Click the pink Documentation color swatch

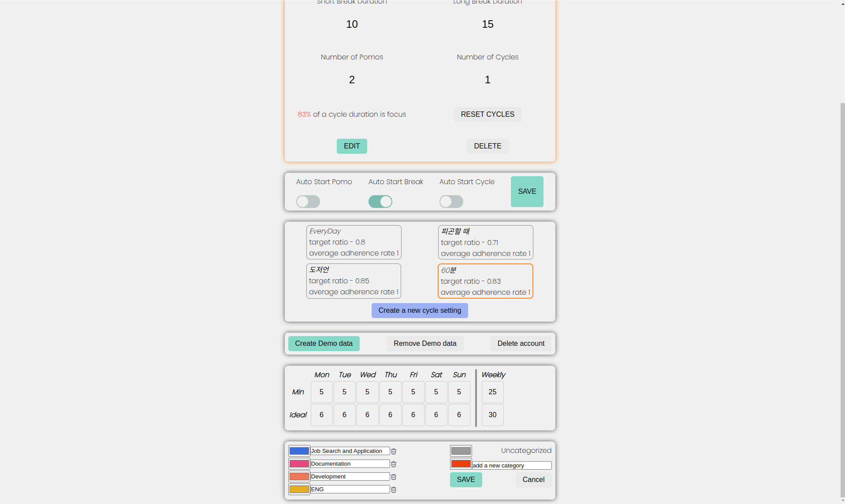tap(299, 463)
